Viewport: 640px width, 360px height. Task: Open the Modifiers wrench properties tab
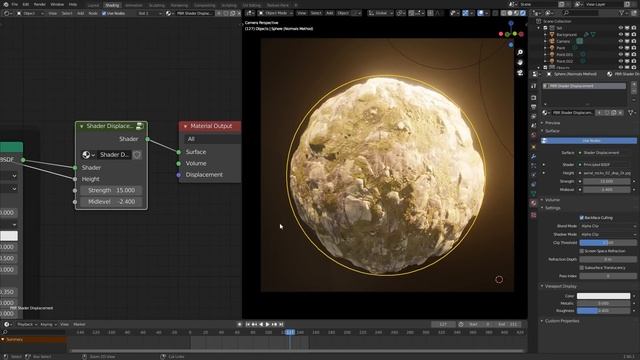pos(533,156)
